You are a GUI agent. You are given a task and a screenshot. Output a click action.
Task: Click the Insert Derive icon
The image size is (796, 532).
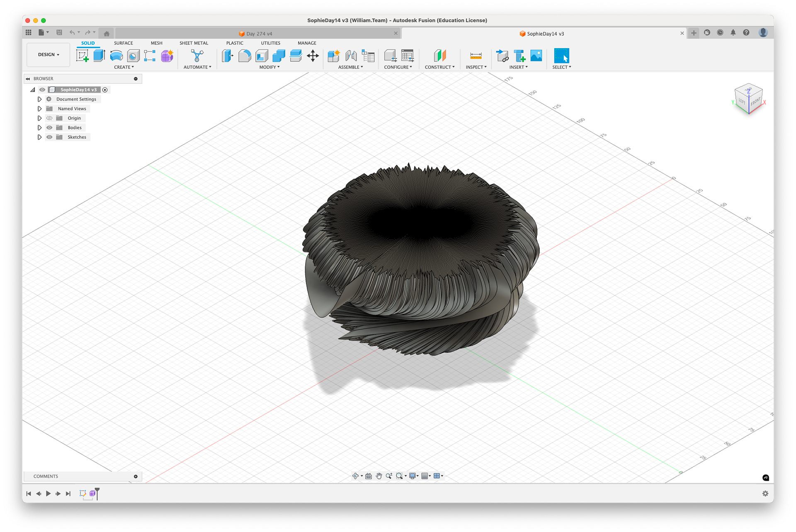click(x=502, y=56)
